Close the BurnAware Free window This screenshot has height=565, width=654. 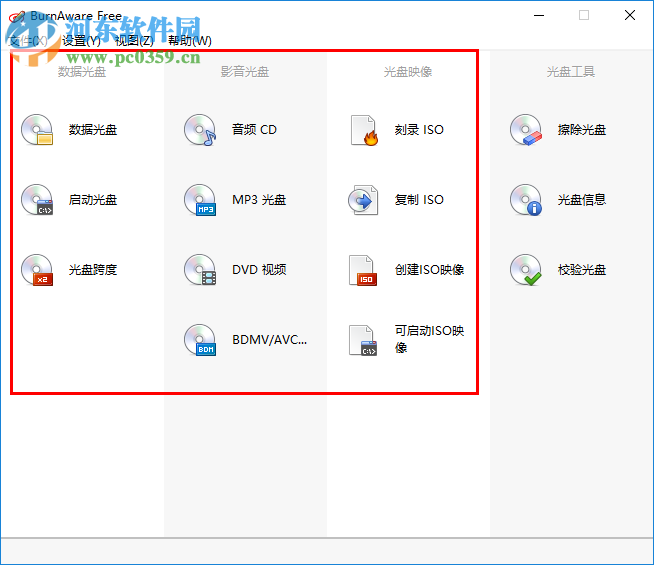[x=630, y=15]
